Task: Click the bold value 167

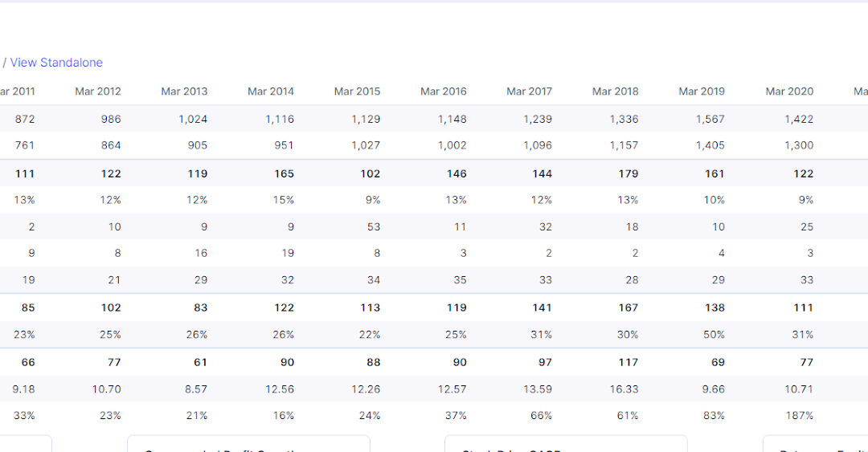Action: click(x=628, y=307)
